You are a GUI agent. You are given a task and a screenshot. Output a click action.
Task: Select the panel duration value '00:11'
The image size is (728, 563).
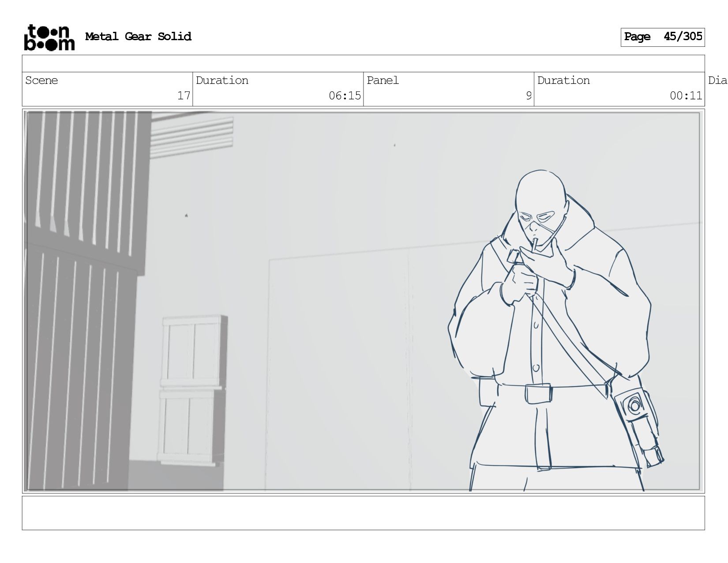tap(686, 96)
